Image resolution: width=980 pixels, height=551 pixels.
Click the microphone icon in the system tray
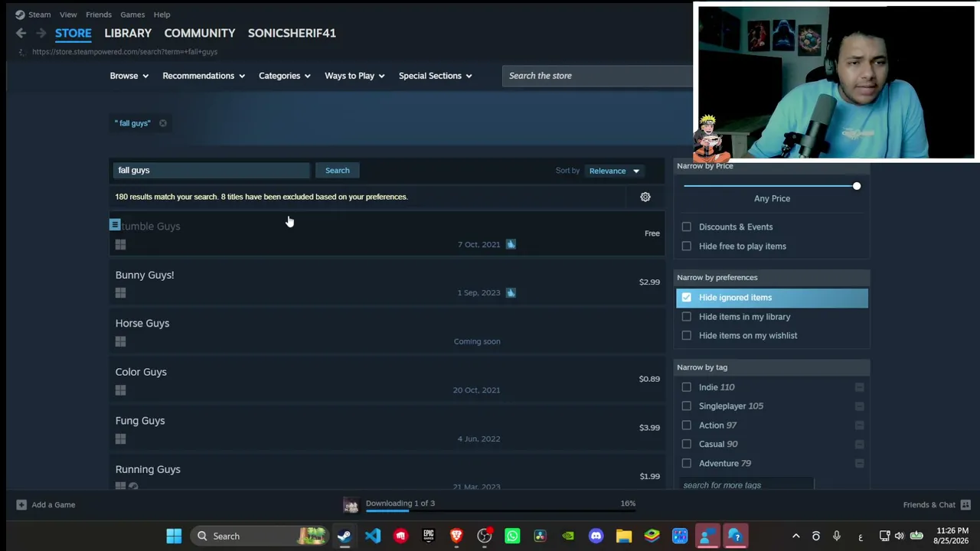[x=837, y=536]
